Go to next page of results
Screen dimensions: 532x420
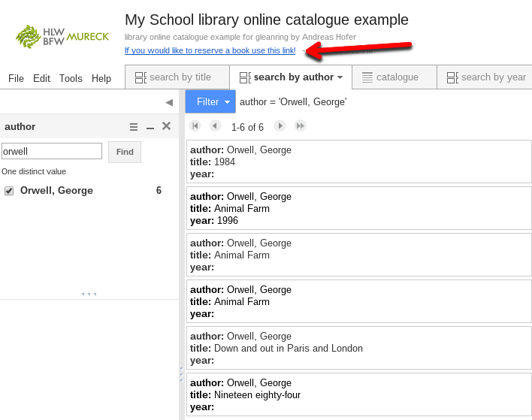[280, 126]
